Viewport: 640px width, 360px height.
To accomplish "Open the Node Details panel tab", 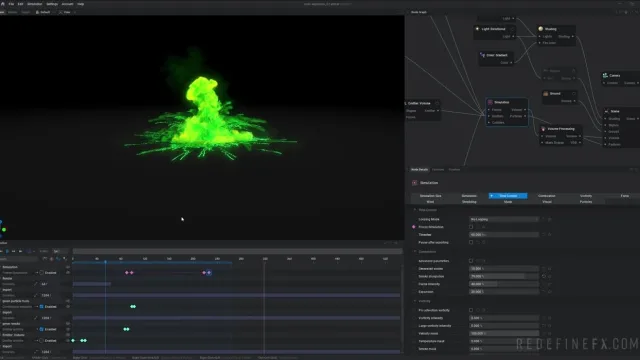I will [419, 169].
